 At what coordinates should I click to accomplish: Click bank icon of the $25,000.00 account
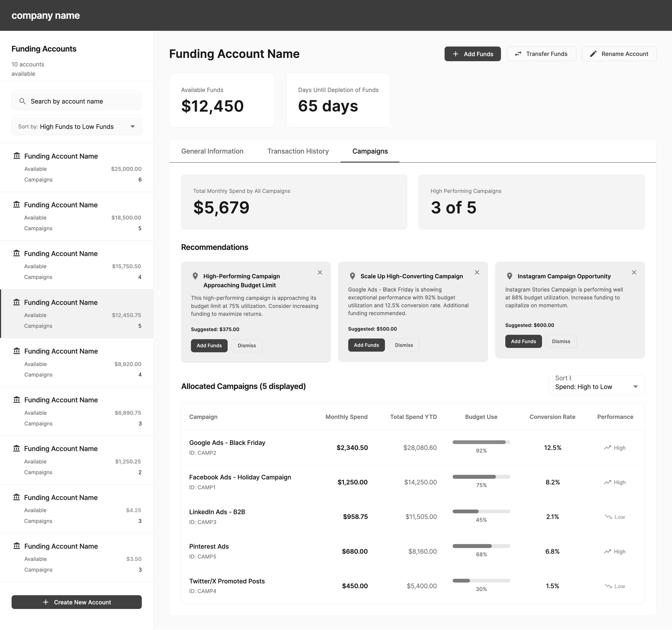[17, 156]
